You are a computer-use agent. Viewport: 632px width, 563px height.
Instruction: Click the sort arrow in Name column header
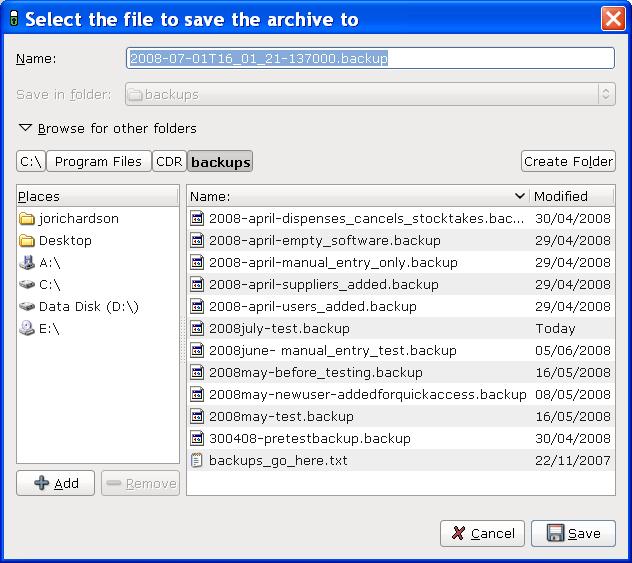[x=520, y=196]
